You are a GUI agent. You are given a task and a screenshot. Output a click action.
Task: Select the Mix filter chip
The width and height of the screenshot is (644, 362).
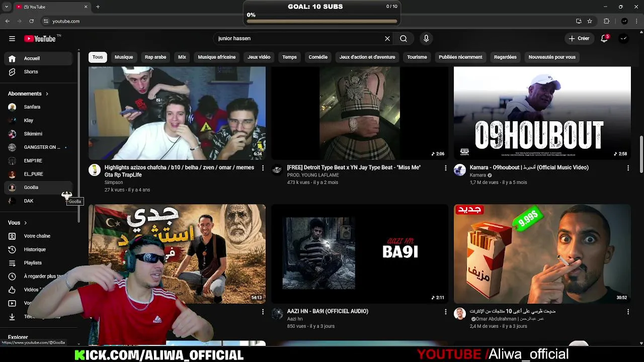(x=182, y=57)
